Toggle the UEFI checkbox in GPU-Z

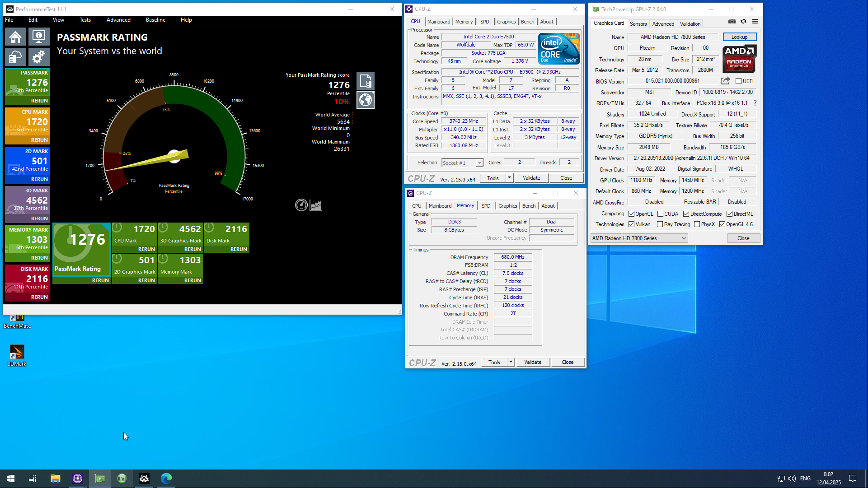[x=738, y=81]
